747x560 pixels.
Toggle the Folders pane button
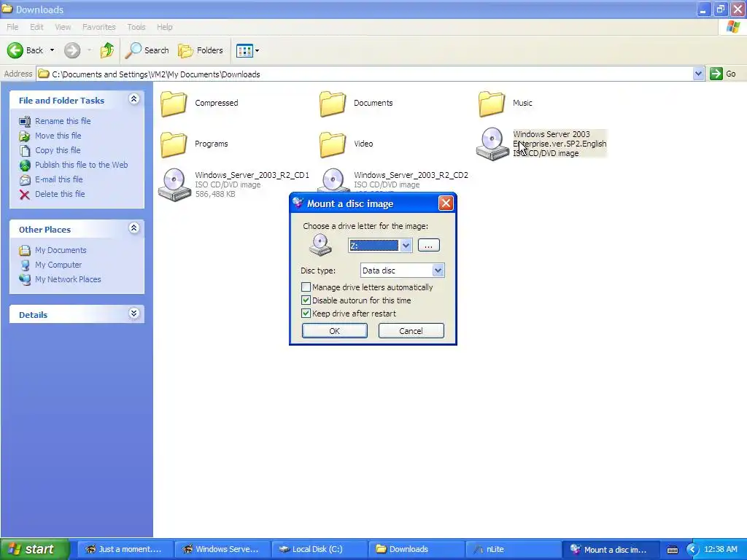200,50
